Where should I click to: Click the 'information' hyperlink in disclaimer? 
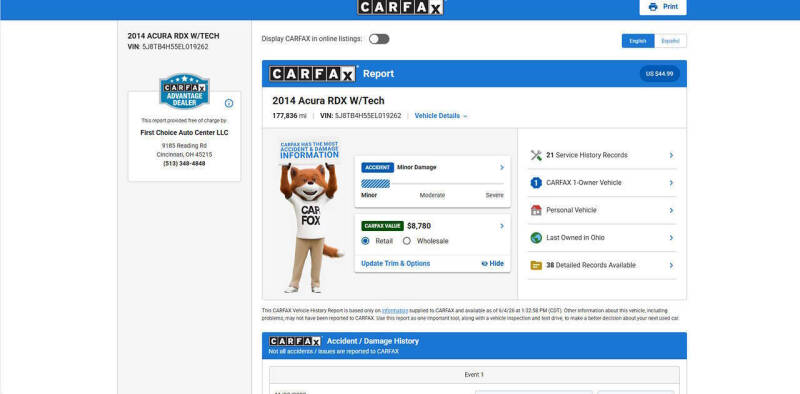[x=395, y=310]
